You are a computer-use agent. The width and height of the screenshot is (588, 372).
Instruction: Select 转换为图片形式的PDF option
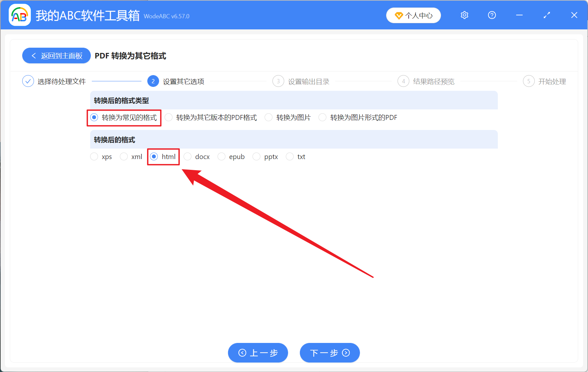point(323,117)
